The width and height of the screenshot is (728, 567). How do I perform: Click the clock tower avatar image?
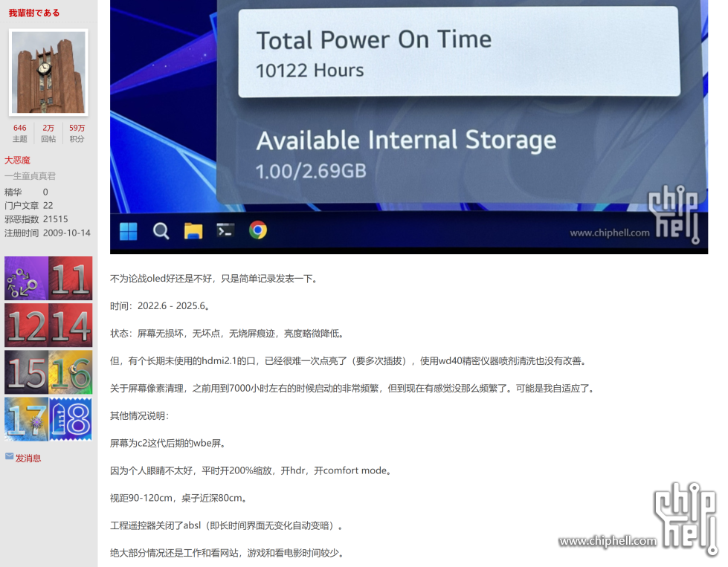48,72
